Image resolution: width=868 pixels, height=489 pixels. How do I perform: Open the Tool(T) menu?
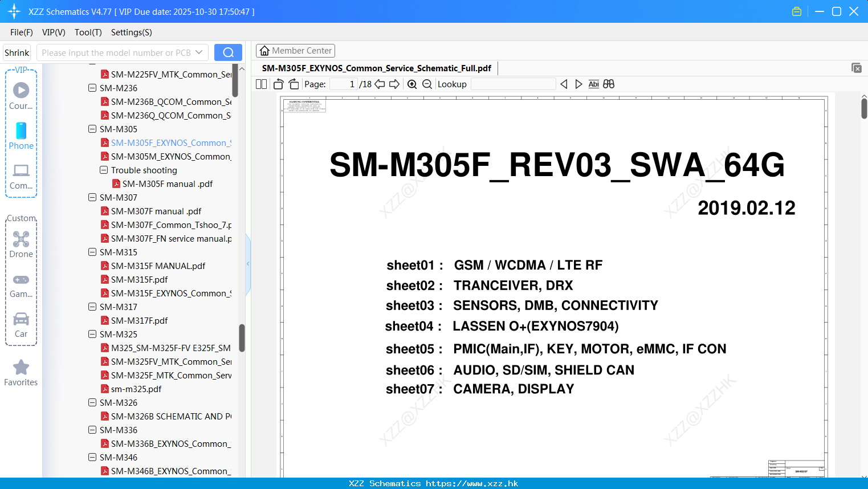pos(88,32)
